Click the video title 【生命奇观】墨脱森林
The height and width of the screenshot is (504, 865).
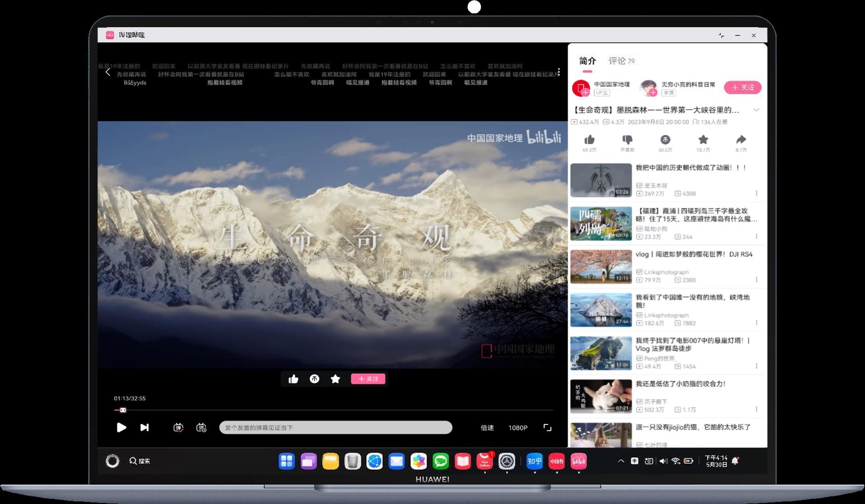656,110
